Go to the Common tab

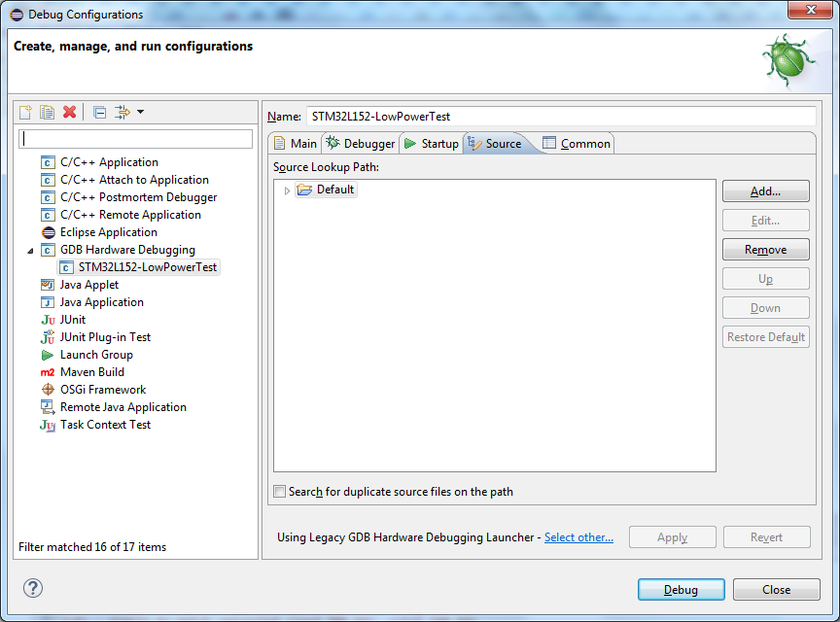[x=577, y=144]
